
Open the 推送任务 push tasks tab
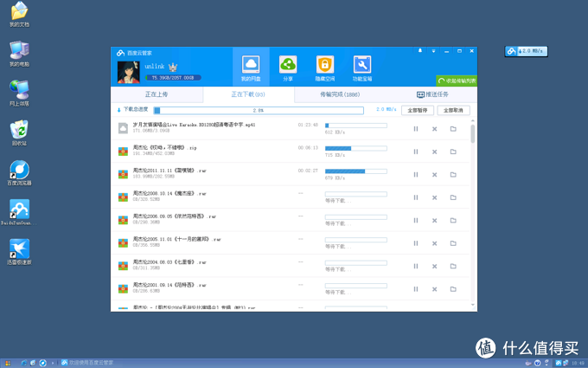tap(432, 94)
